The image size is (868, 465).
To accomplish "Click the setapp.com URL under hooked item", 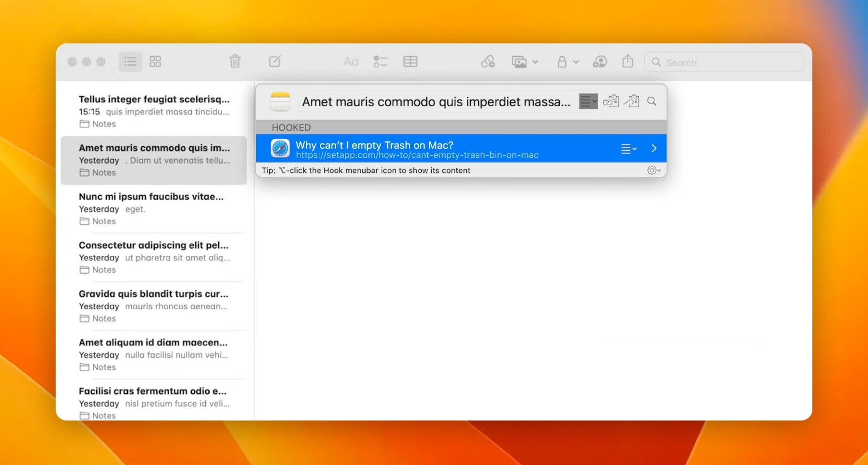I will click(417, 155).
